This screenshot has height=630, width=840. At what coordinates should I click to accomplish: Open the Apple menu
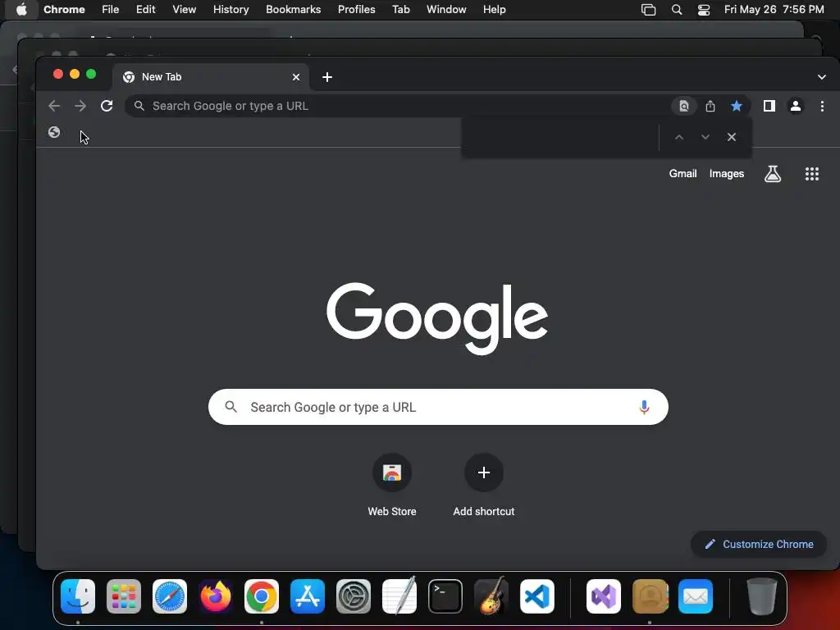coord(21,9)
